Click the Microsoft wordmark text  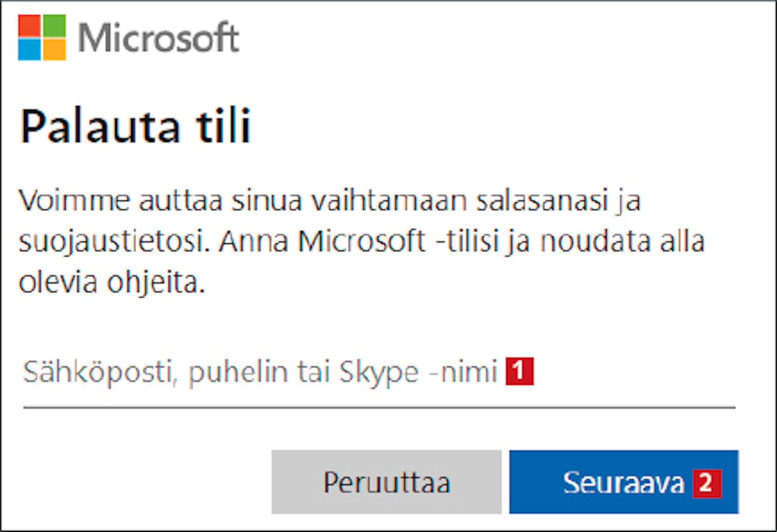pos(159,38)
